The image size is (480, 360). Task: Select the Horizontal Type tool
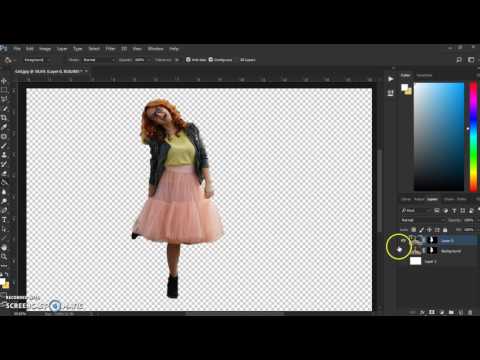4,220
